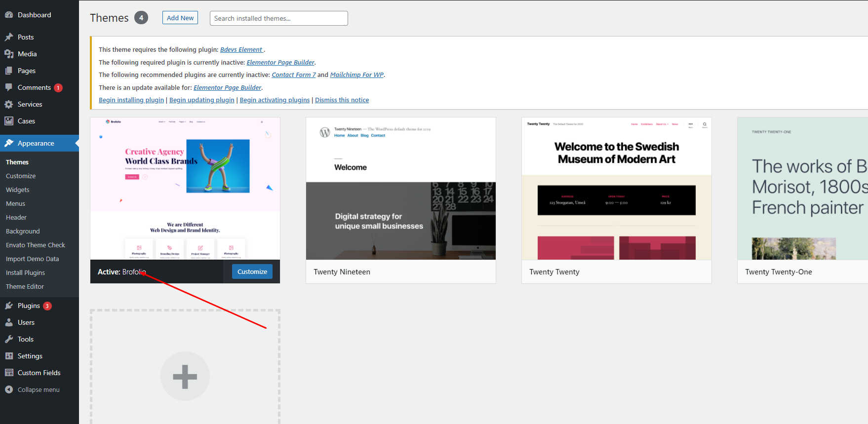Click the Twenty Twenty theme name
Viewport: 868px width, 424px height.
[554, 272]
